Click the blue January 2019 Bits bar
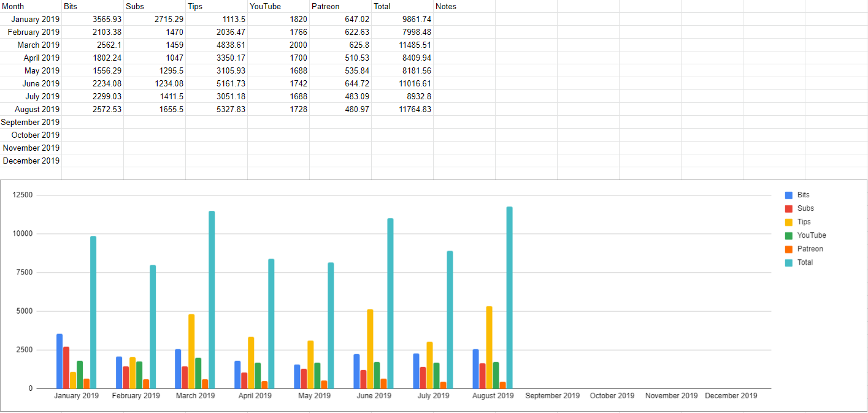Screen dimensions: 868x413 point(60,361)
